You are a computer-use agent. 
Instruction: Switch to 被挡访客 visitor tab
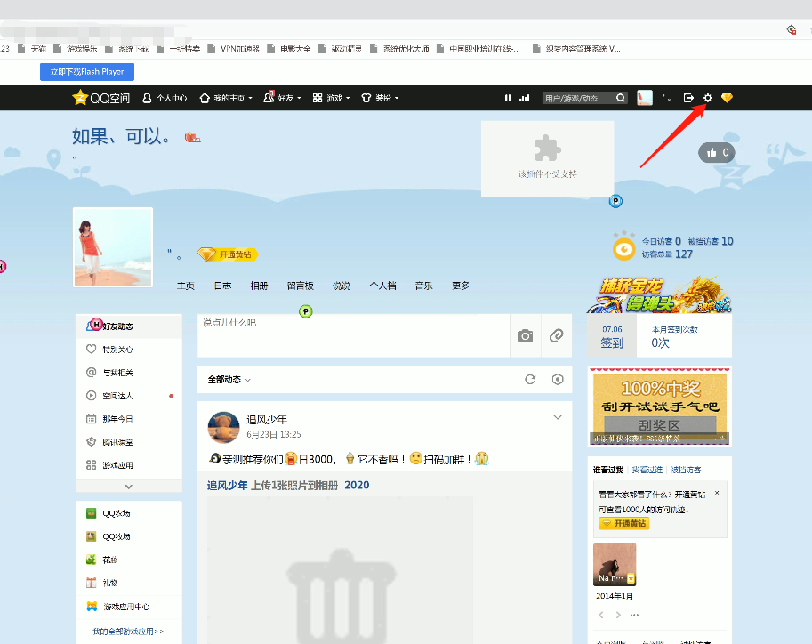coord(686,470)
